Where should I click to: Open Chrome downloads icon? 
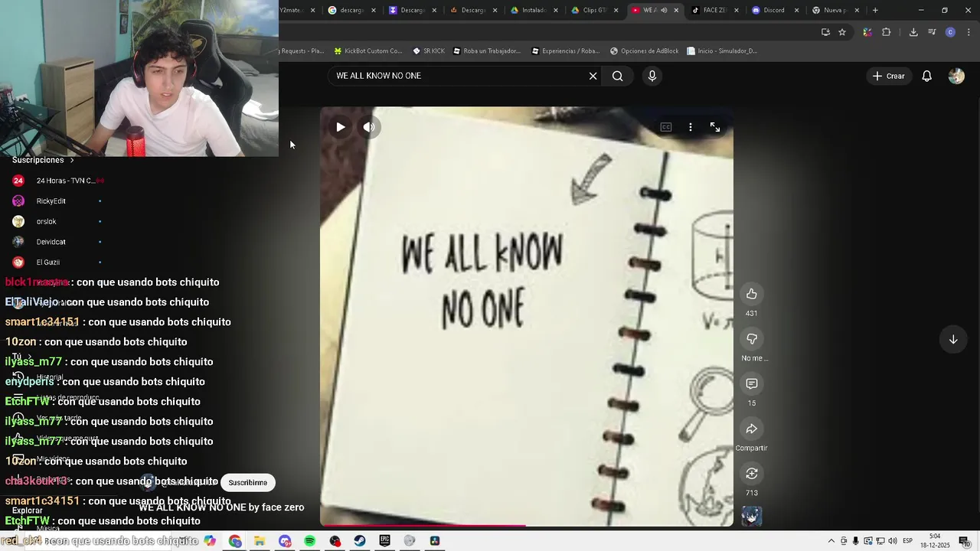pyautogui.click(x=913, y=32)
